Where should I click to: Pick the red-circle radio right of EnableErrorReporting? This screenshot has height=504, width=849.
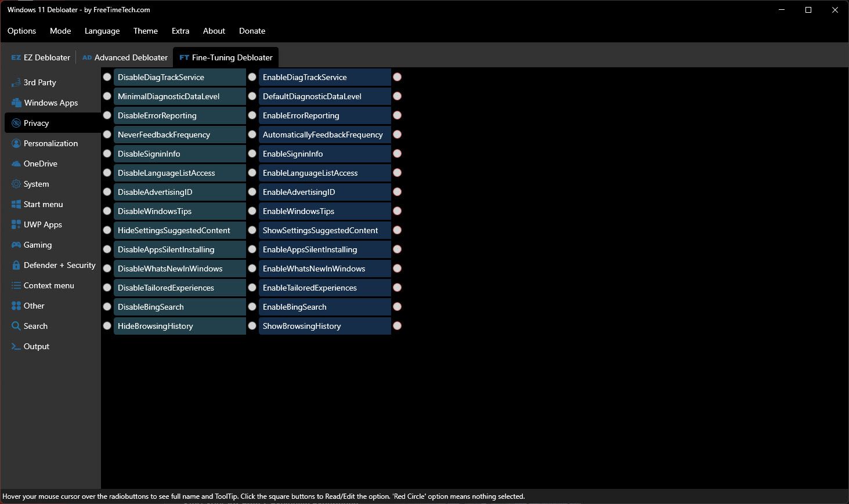pos(398,115)
